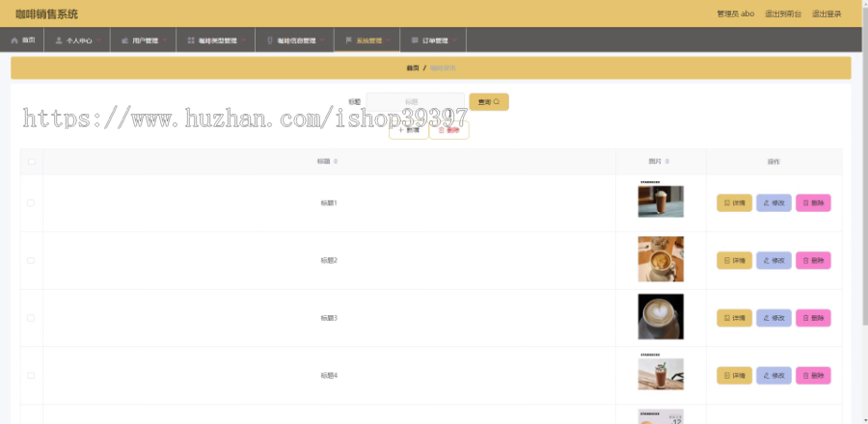Click the trash icon in 标题1 删除 button
868x424 pixels.
[806, 203]
